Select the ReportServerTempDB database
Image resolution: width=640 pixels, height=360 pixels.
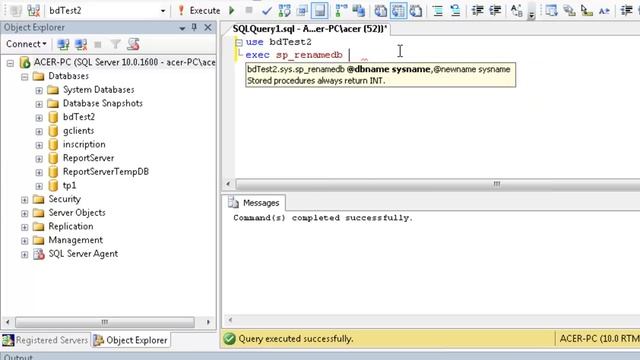(x=106, y=171)
